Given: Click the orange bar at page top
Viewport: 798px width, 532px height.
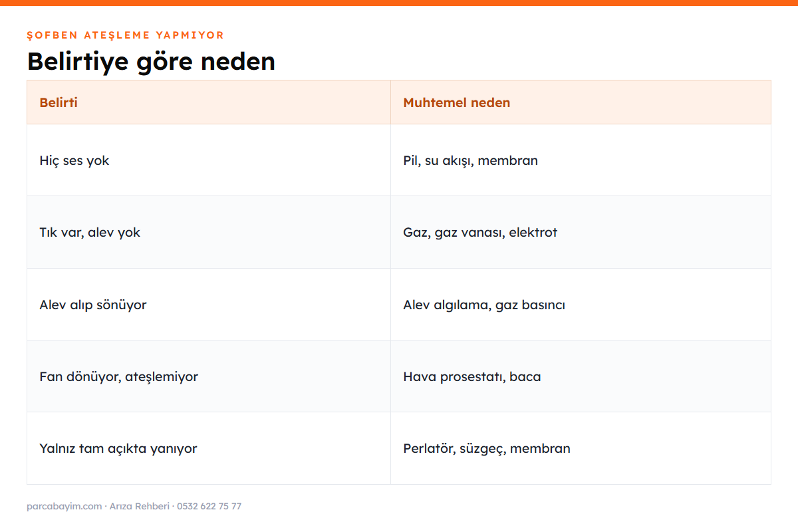Looking at the screenshot, I should 399,3.
